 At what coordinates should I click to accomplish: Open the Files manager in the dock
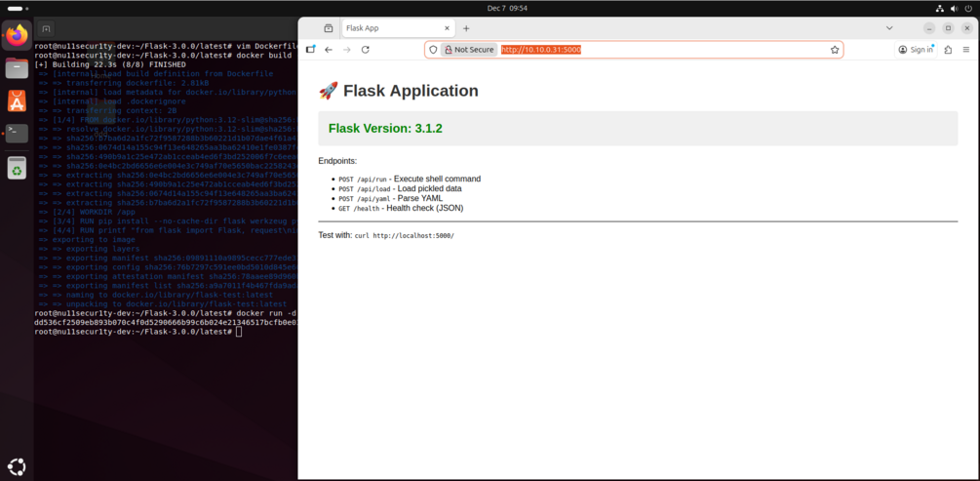click(x=17, y=67)
